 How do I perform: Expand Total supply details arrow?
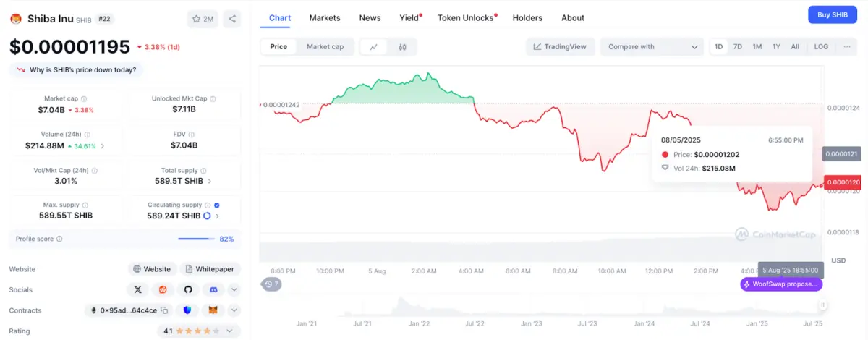210,181
